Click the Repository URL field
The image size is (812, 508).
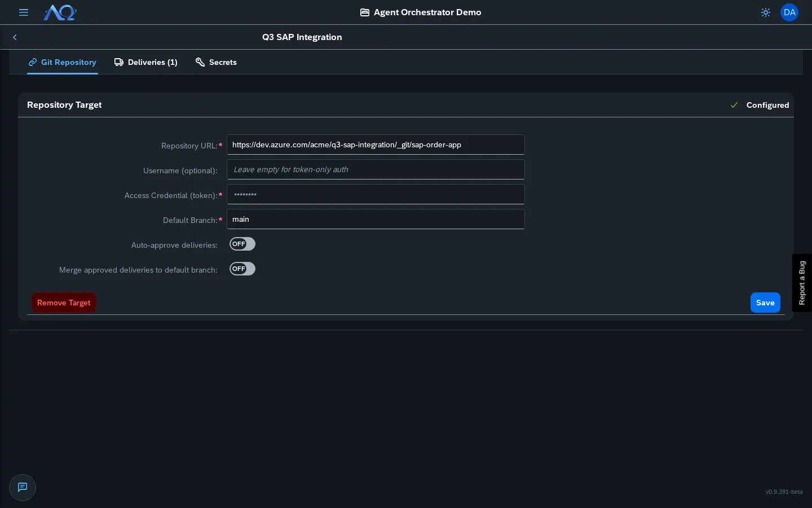coord(376,144)
